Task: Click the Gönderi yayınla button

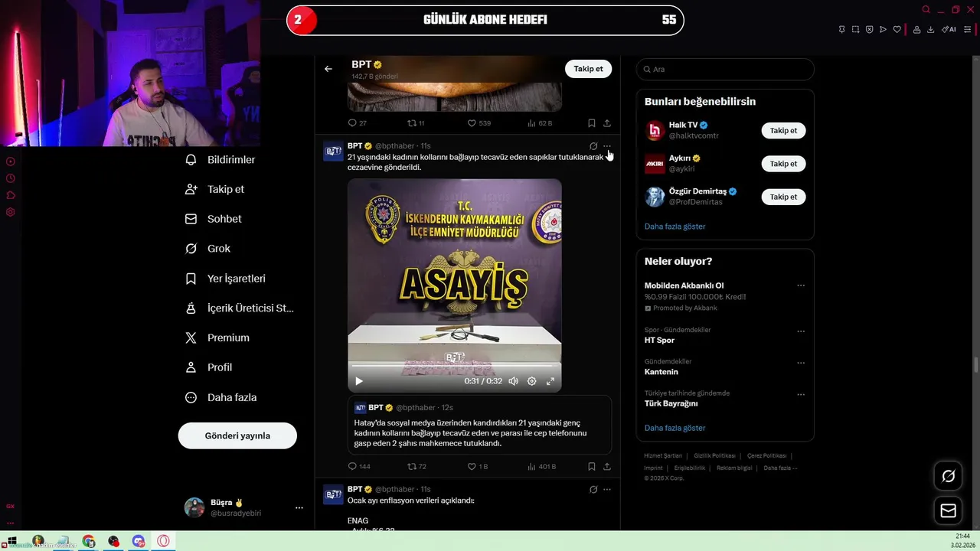Action: 237,435
